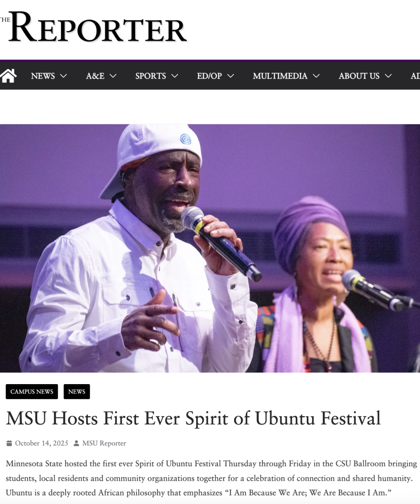Expand the NEWS menu chevron
Screen dimensions: 420x504
pyautogui.click(x=63, y=76)
